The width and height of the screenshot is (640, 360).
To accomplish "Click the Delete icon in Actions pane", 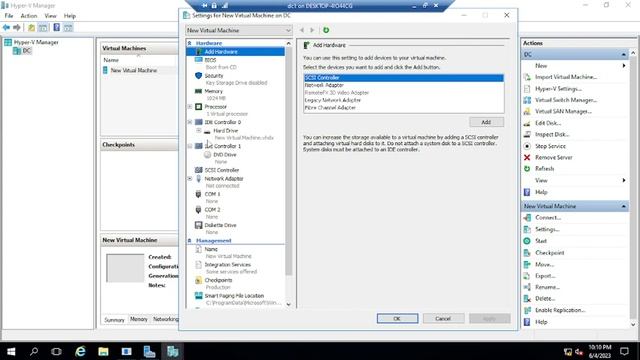I will (x=527, y=298).
